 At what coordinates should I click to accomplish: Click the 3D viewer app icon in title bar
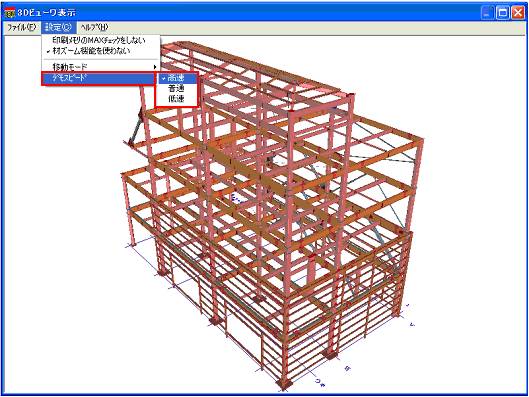click(x=10, y=13)
